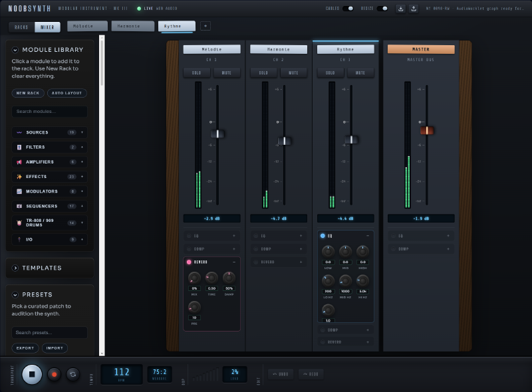Expand the Modulators category arrow
This screenshot has width=532, height=392.
pyautogui.click(x=82, y=191)
